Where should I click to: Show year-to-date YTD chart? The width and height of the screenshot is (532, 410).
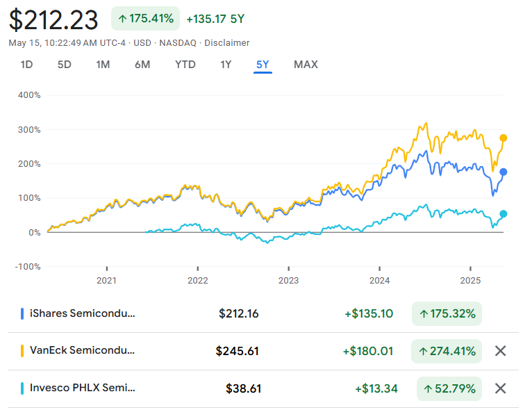pos(185,65)
